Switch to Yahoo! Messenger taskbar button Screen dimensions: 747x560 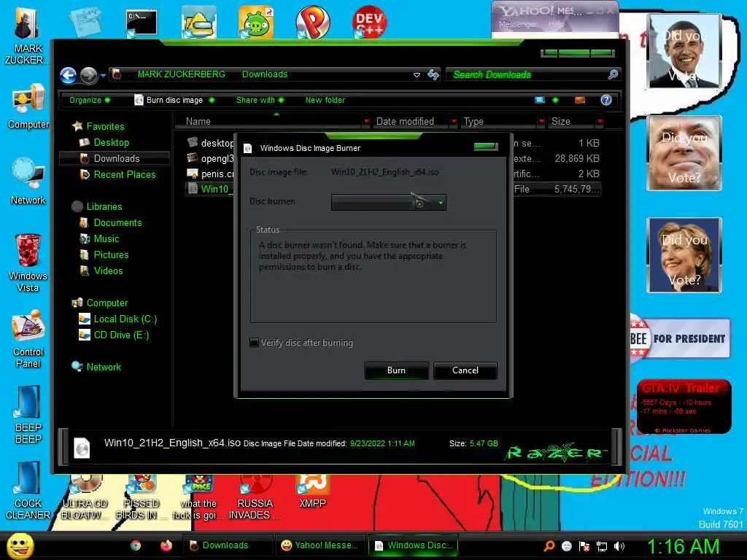coord(320,545)
